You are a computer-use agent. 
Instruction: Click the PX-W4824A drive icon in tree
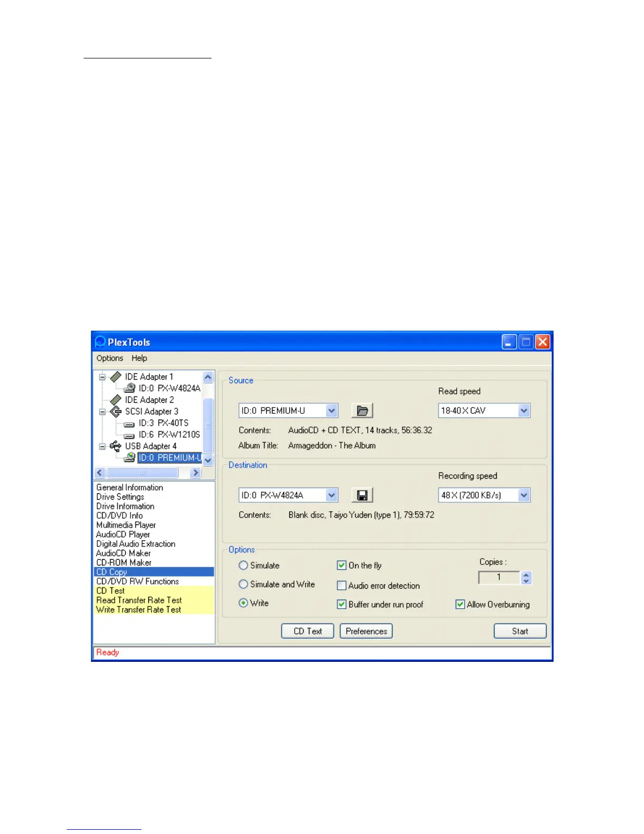click(129, 389)
